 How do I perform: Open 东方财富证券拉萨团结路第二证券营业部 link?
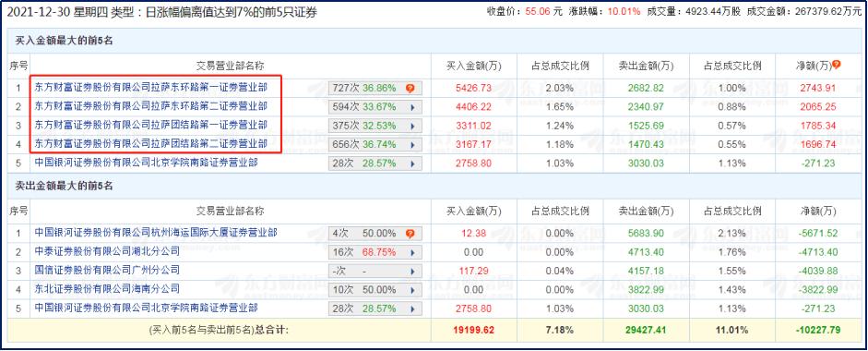pyautogui.click(x=150, y=144)
